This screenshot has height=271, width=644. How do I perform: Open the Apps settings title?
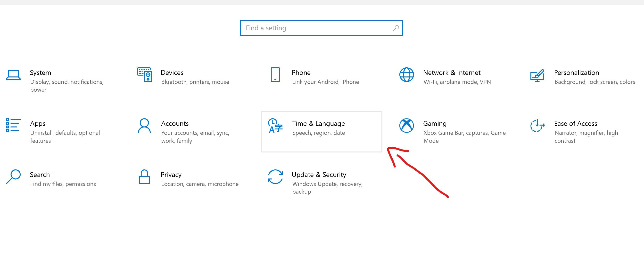[38, 124]
